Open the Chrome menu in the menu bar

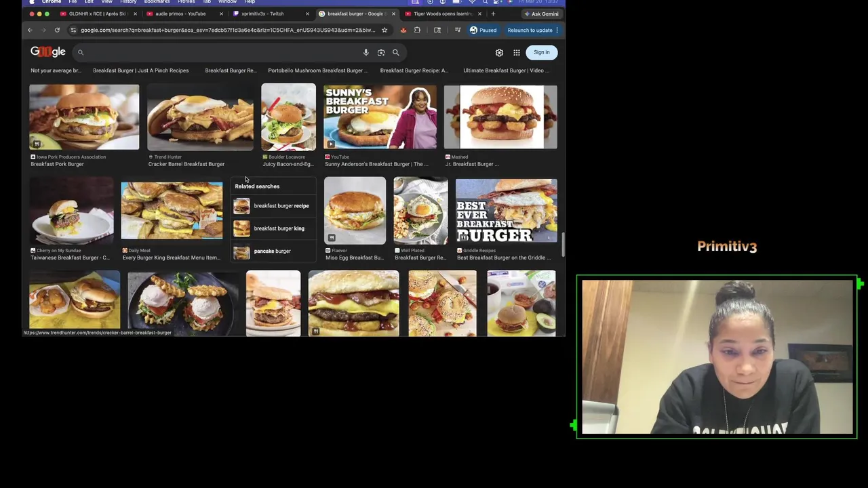pos(52,2)
